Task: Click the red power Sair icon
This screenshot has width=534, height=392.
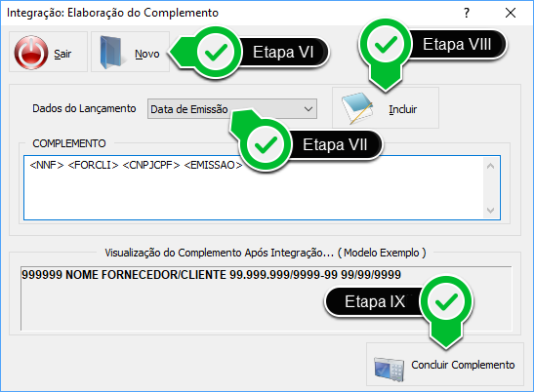Action: pyautogui.click(x=31, y=53)
